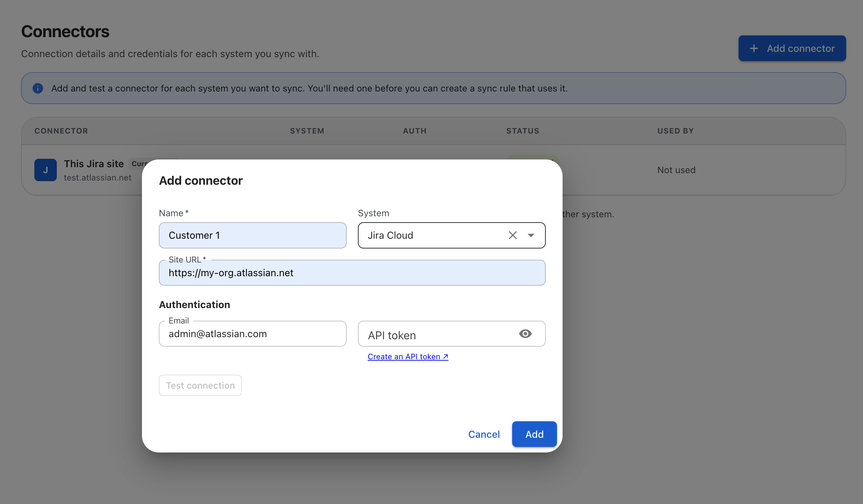This screenshot has width=863, height=504.
Task: Click the SYSTEM column header
Action: click(307, 131)
